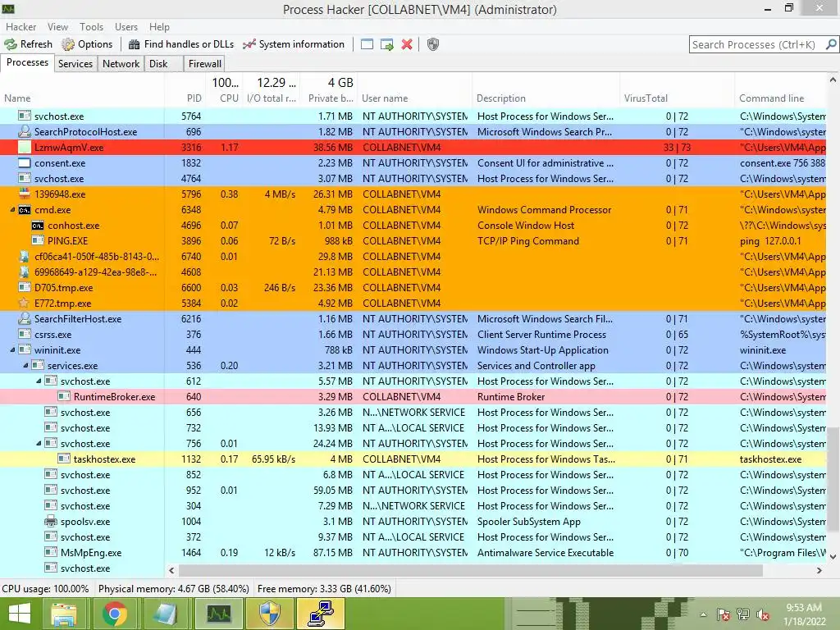Click the 1396948.exe process icon
The height and width of the screenshot is (630, 840).
(24, 194)
